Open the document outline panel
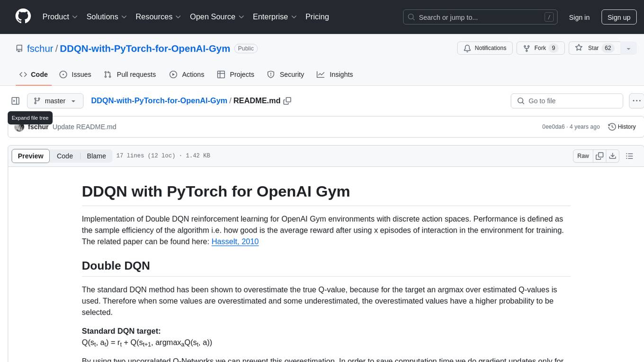The image size is (644, 362). pos(629,156)
